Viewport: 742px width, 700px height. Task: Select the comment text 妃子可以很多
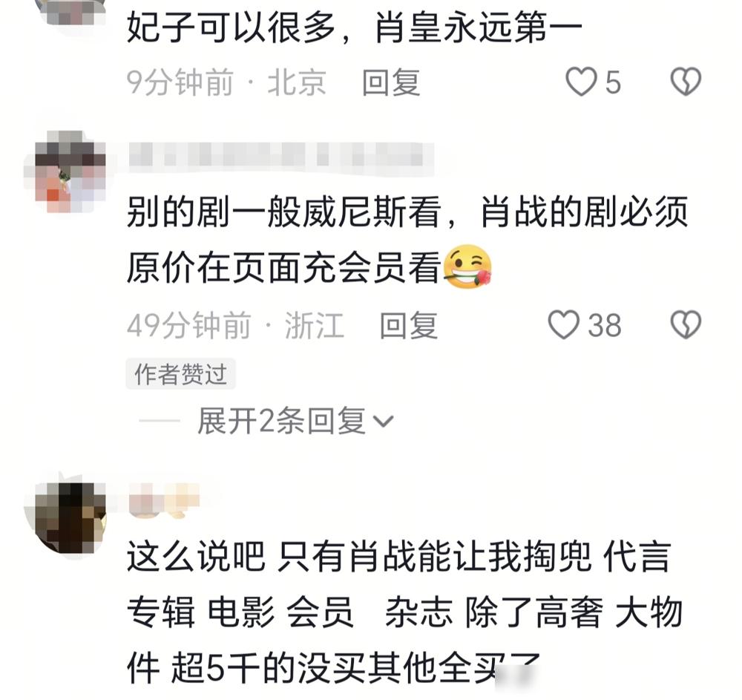(x=231, y=28)
